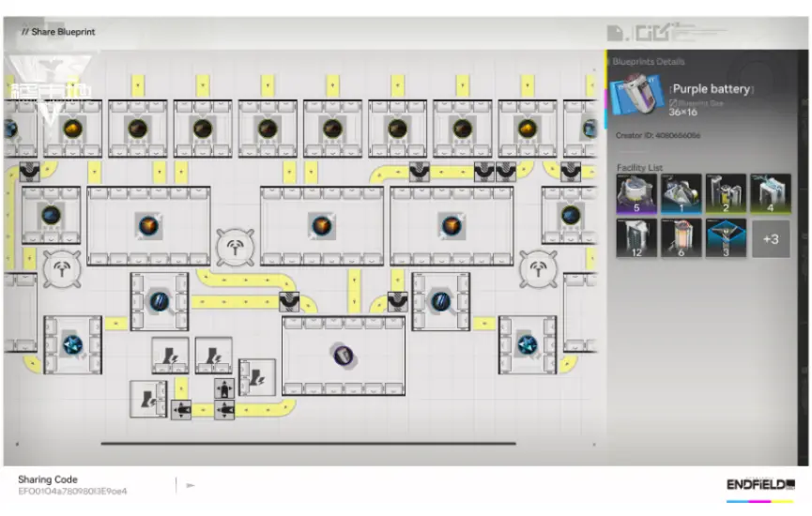The height and width of the screenshot is (516, 812).
Task: Expand the +3 more facilities tile
Action: 771,238
